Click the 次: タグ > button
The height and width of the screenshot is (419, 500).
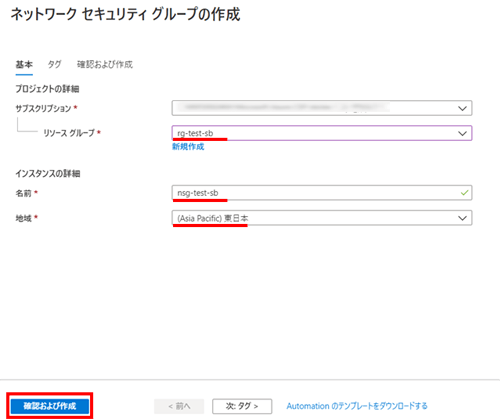tap(242, 406)
